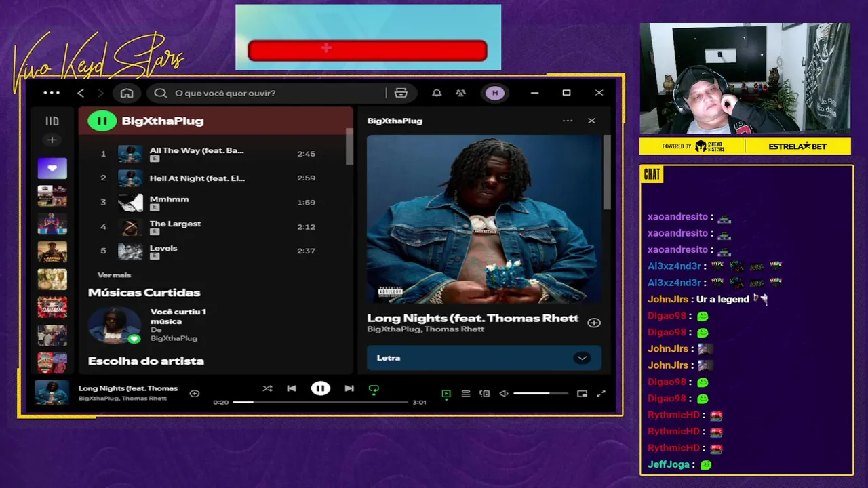Open the mini player
The height and width of the screenshot is (488, 868).
coord(582,394)
